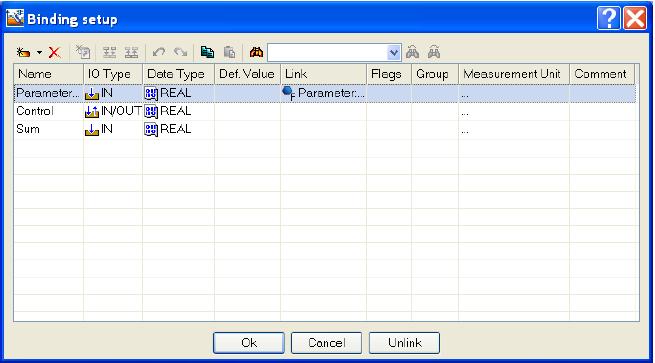Click the paste icon in toolbar

[x=229, y=52]
